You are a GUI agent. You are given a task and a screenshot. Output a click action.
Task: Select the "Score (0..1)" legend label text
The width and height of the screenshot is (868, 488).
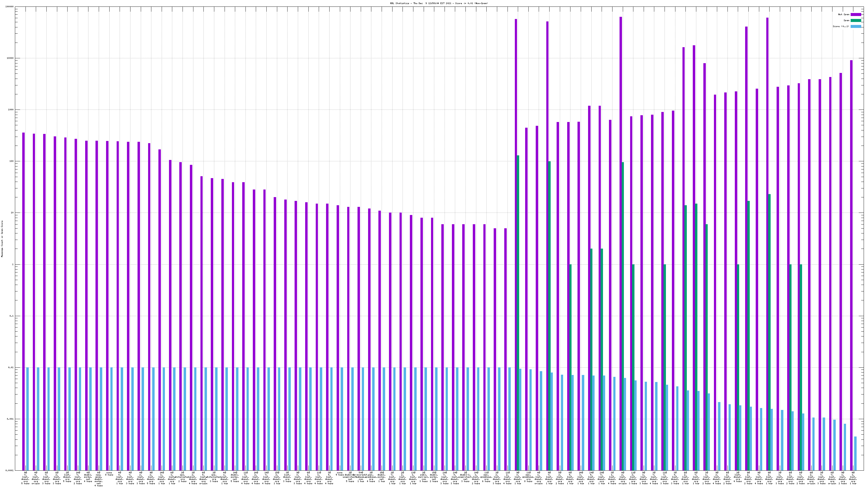pos(841,26)
